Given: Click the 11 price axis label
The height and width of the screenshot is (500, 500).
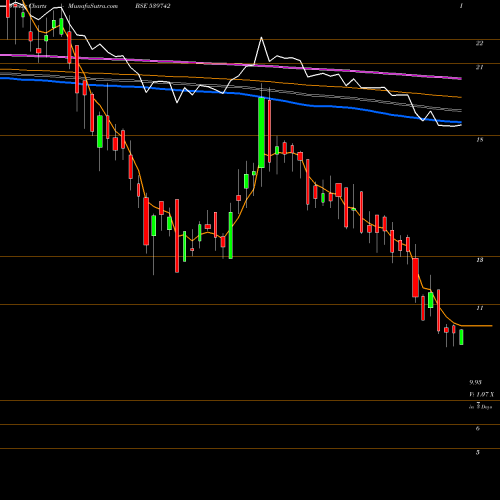Looking at the screenshot, I should 479,308.
